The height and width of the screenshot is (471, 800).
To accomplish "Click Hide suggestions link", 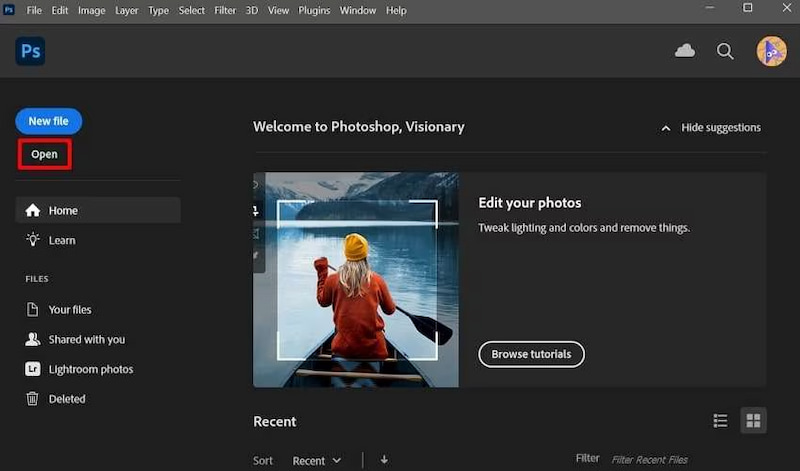I will [720, 128].
